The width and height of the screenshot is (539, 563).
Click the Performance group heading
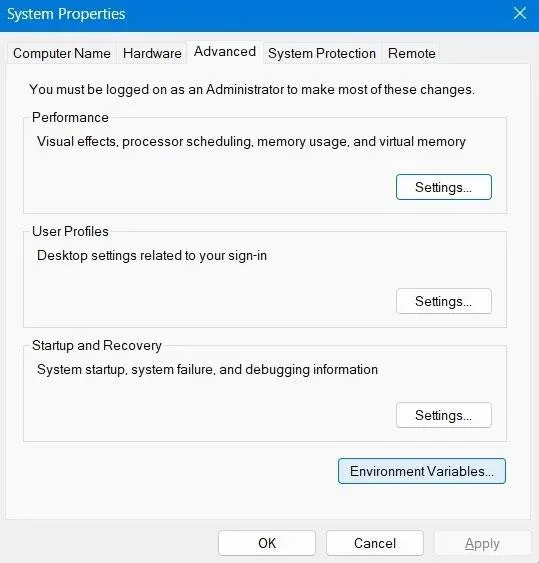(70, 117)
